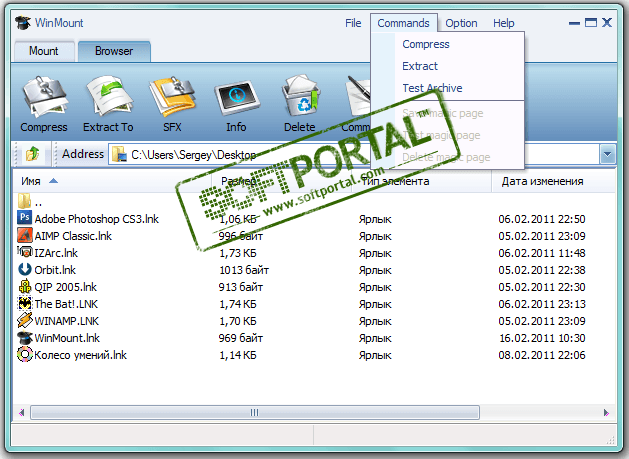Choose Extract in Commands menu

pyautogui.click(x=448, y=66)
